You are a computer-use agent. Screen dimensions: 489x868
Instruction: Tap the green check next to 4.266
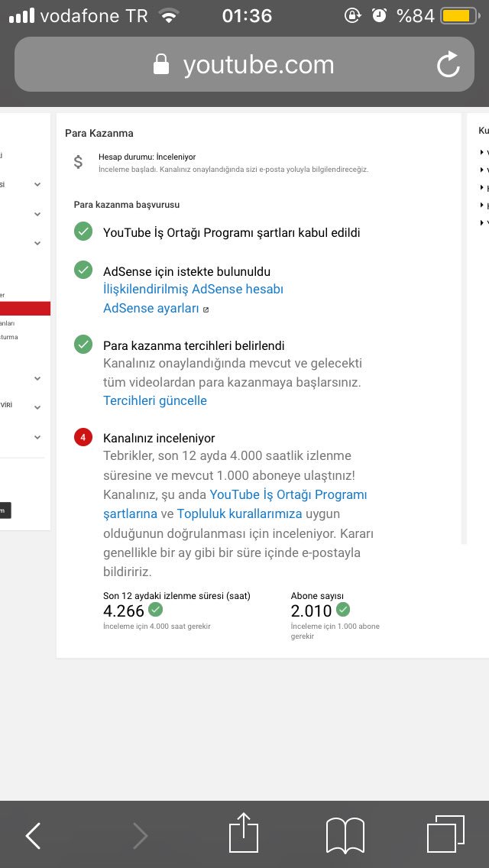(x=156, y=610)
